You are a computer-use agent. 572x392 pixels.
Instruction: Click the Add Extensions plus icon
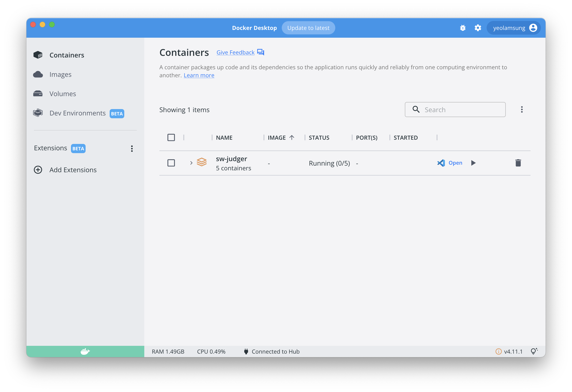tap(38, 170)
